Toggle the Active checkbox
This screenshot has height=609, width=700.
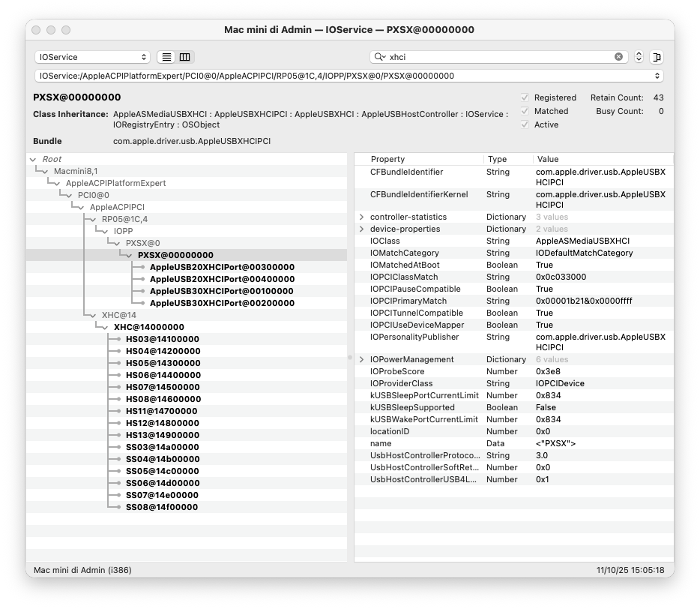tap(525, 124)
